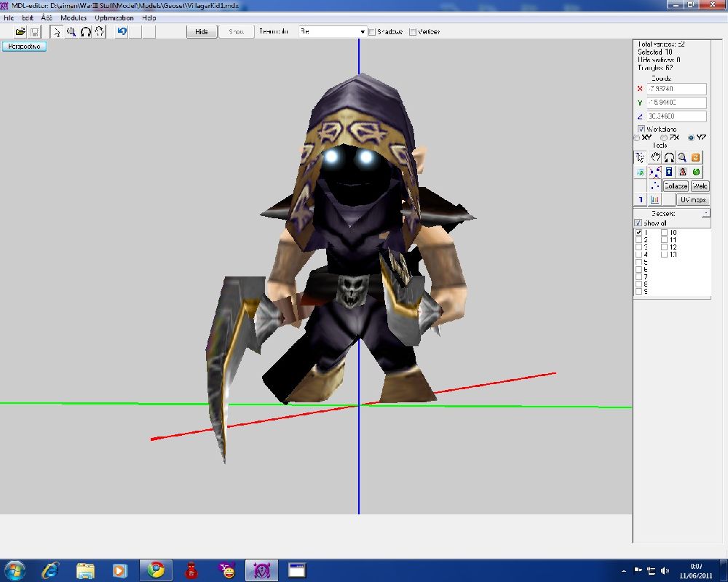
Task: Open the File menu
Action: [9, 17]
